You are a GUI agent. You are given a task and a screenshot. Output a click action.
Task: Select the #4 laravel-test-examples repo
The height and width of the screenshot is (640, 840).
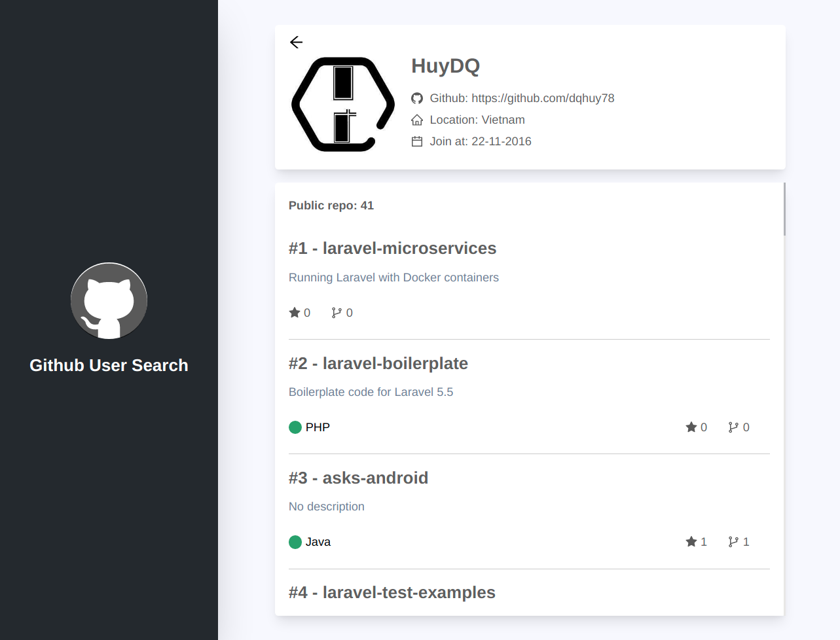pos(392,593)
